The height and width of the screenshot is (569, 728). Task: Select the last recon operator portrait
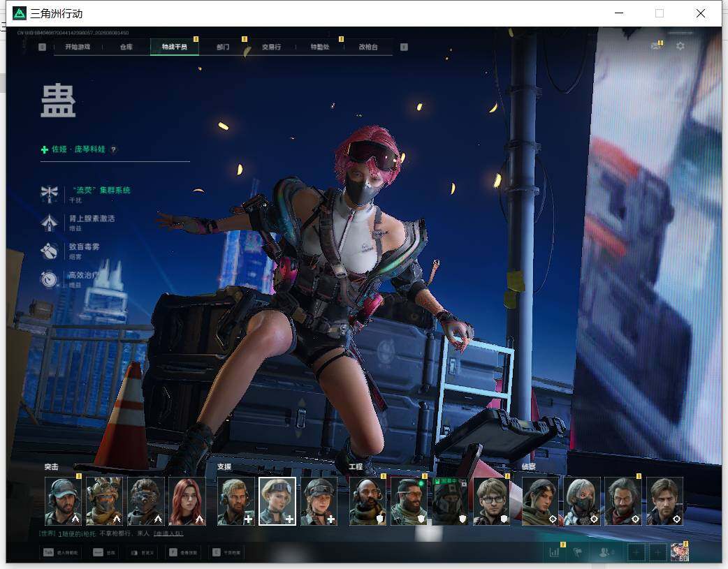pos(664,501)
